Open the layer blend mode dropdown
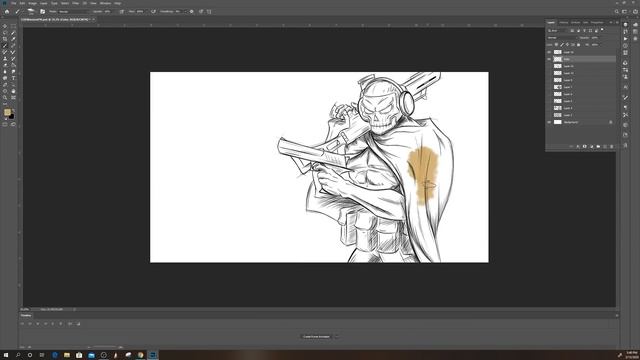Screen dimensions: 640x360 [562, 38]
